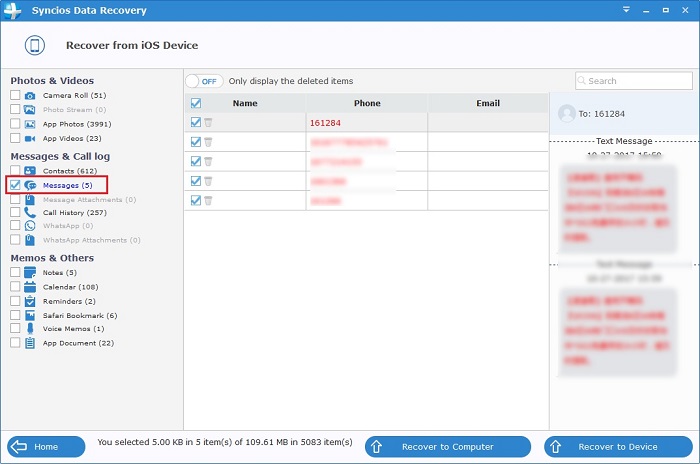Viewport: 700px width, 464px height.
Task: Click the Contacts card icon
Action: click(x=30, y=171)
